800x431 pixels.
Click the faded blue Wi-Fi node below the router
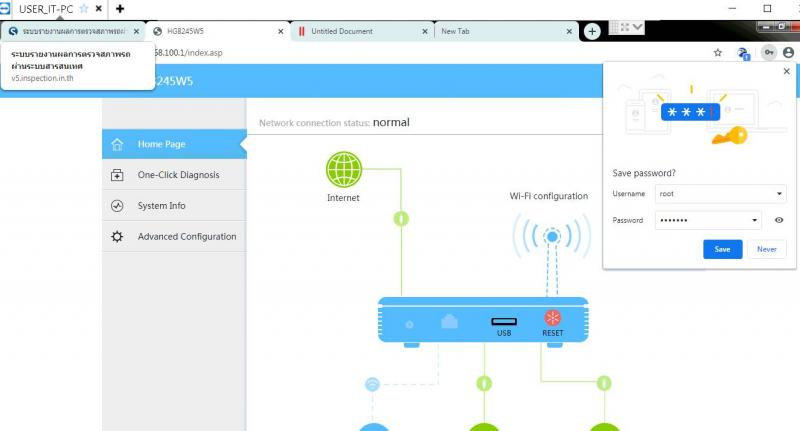pyautogui.click(x=372, y=384)
